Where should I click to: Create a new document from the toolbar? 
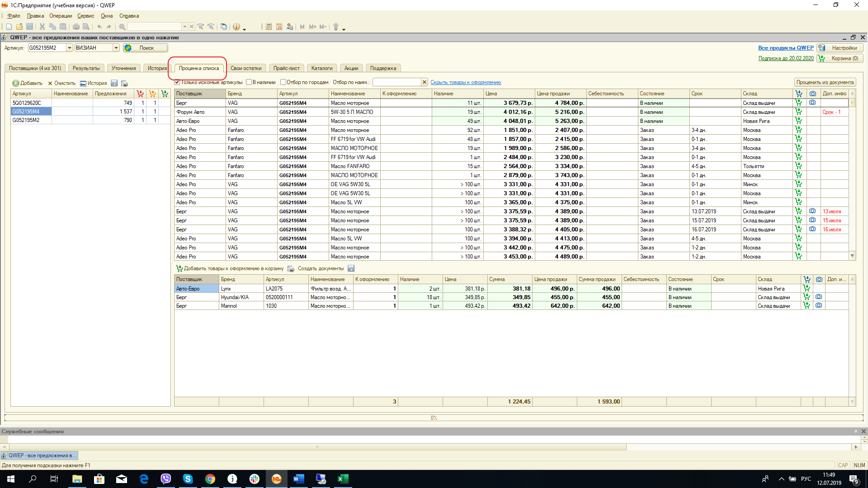9,27
